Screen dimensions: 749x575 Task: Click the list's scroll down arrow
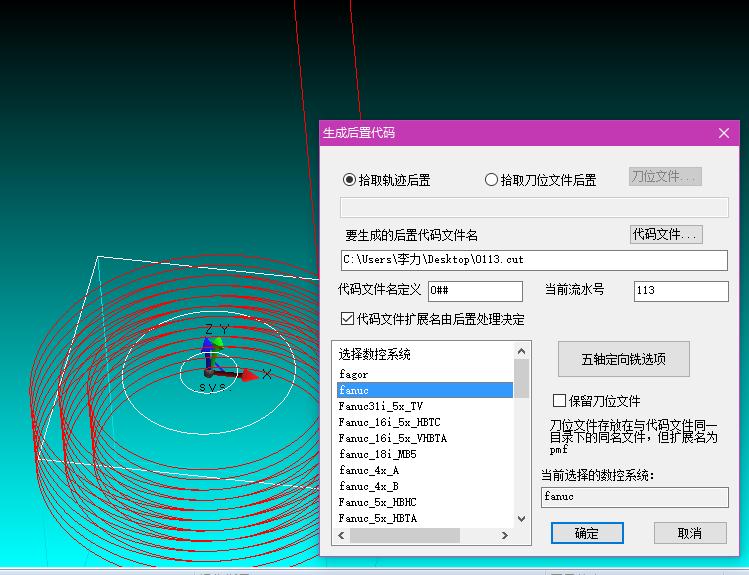tap(522, 519)
